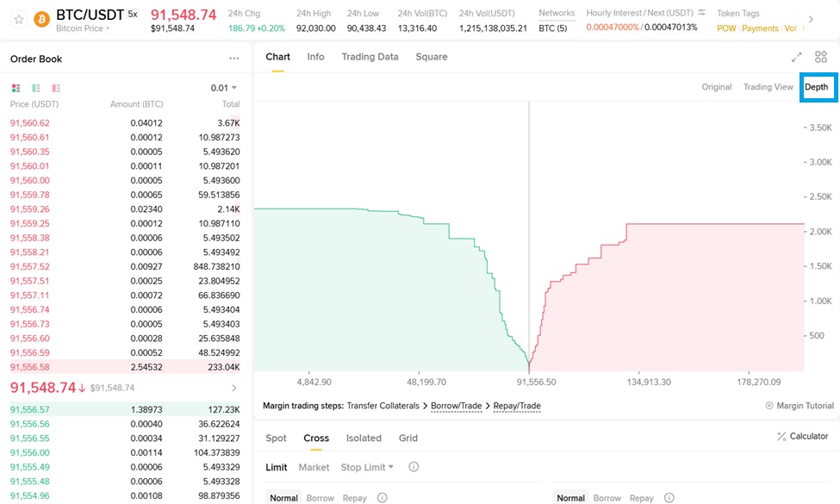
Task: Show only sell orders in order book
Action: tap(56, 88)
